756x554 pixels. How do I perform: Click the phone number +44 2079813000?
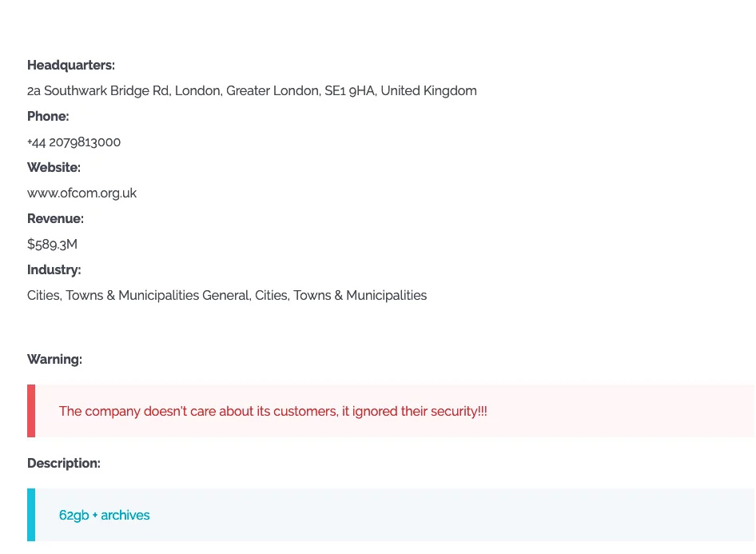click(74, 142)
